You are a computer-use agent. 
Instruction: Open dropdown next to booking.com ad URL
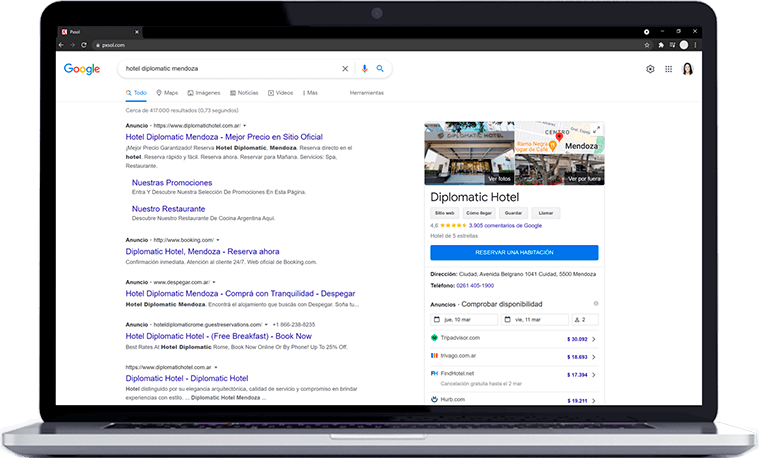pyautogui.click(x=218, y=240)
